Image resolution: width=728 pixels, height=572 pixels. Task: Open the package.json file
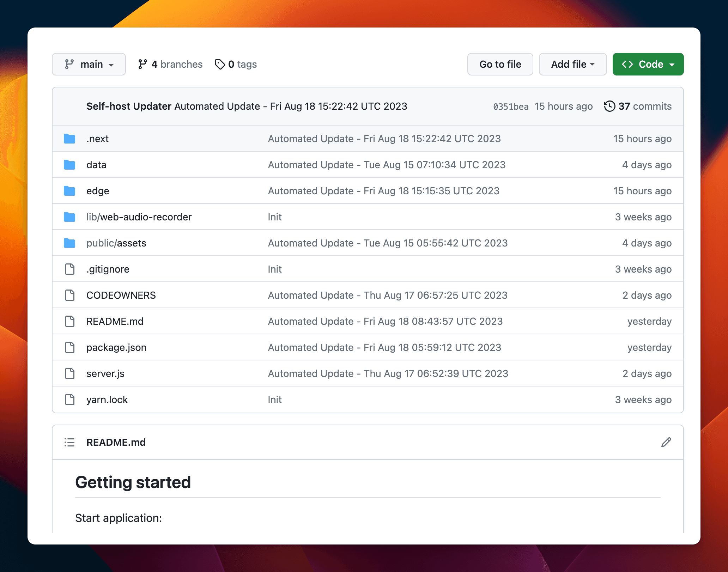(x=116, y=347)
